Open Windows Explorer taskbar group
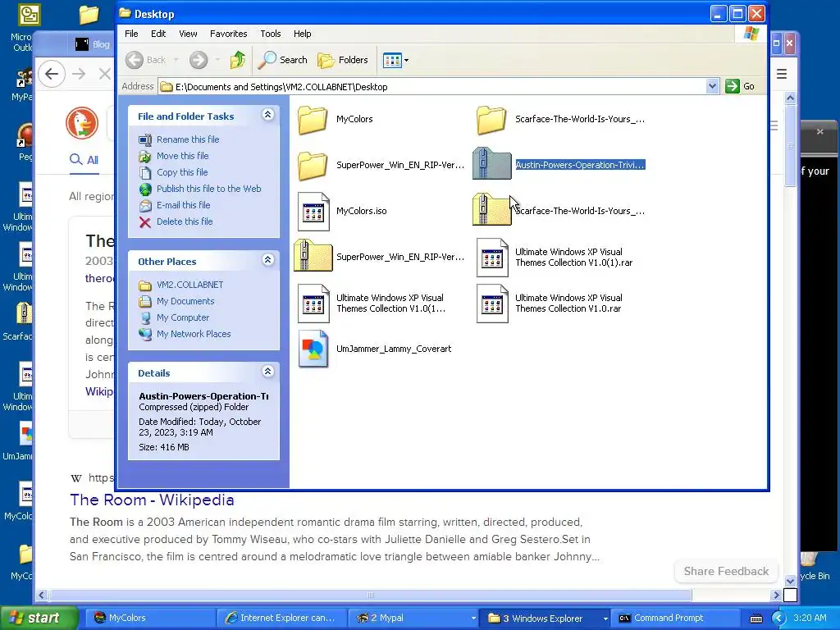840x630 pixels. (x=545, y=618)
